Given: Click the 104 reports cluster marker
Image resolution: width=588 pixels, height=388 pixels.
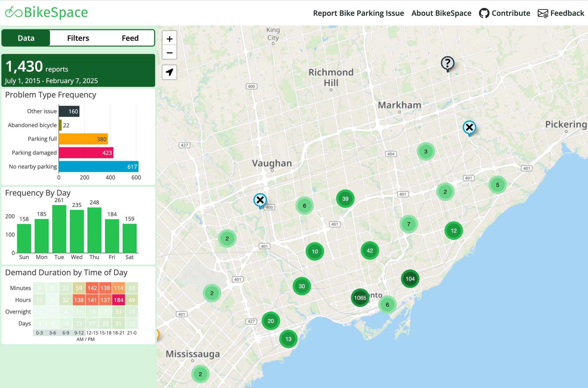Looking at the screenshot, I should (x=410, y=279).
